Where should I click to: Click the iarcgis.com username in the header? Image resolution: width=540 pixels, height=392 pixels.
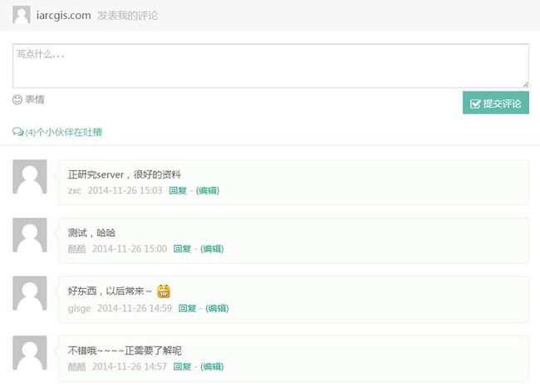pyautogui.click(x=64, y=16)
